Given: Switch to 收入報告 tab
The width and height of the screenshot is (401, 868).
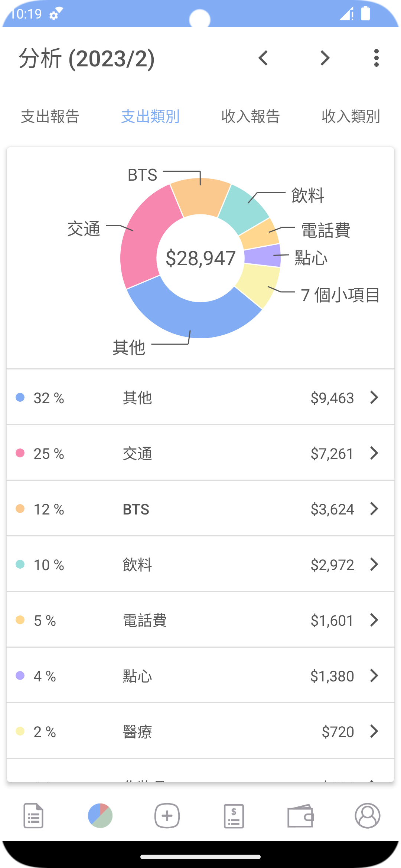Looking at the screenshot, I should tap(251, 116).
